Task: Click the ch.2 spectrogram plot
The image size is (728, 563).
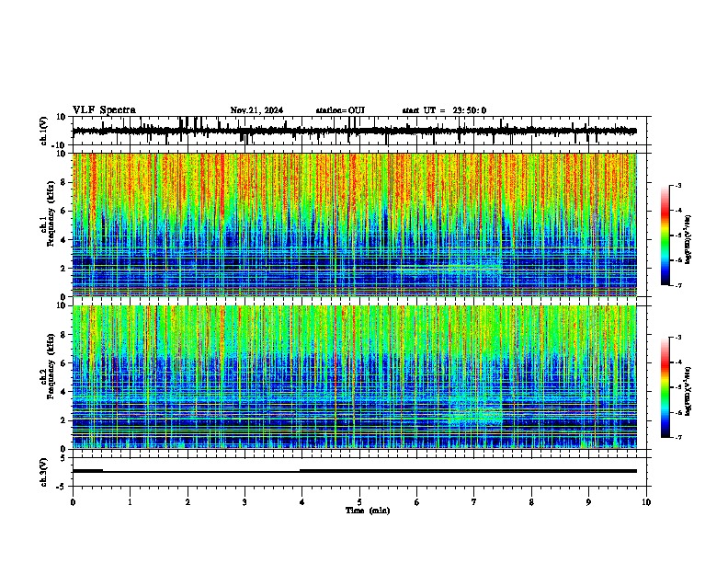Action: pos(355,377)
